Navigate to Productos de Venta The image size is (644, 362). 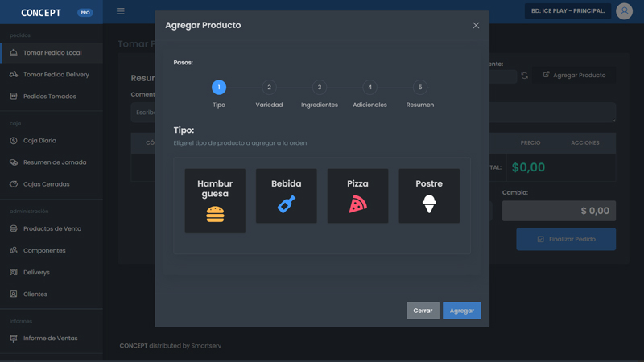coord(52,228)
